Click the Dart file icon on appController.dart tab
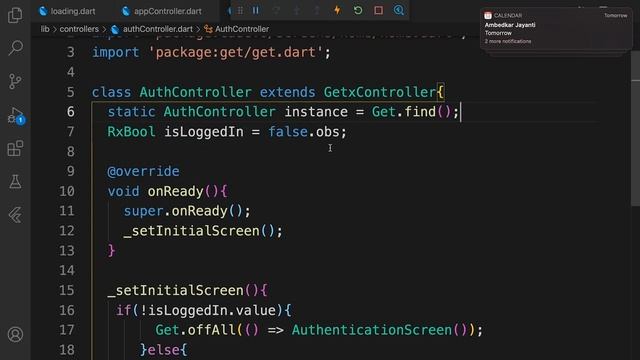This screenshot has width=640, height=360. [x=126, y=11]
